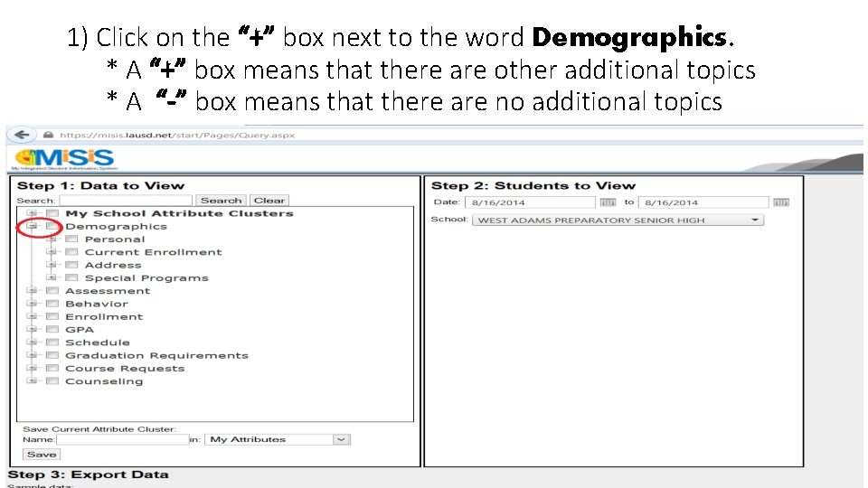Check the Behavior checkbox
This screenshot has width=868, height=488.
point(52,304)
